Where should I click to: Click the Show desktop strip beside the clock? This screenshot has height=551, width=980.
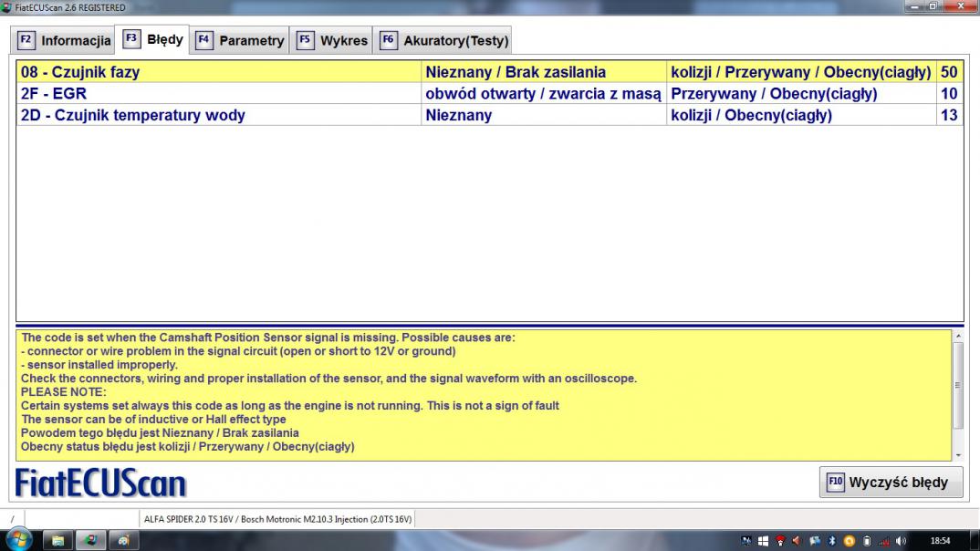[x=975, y=540]
